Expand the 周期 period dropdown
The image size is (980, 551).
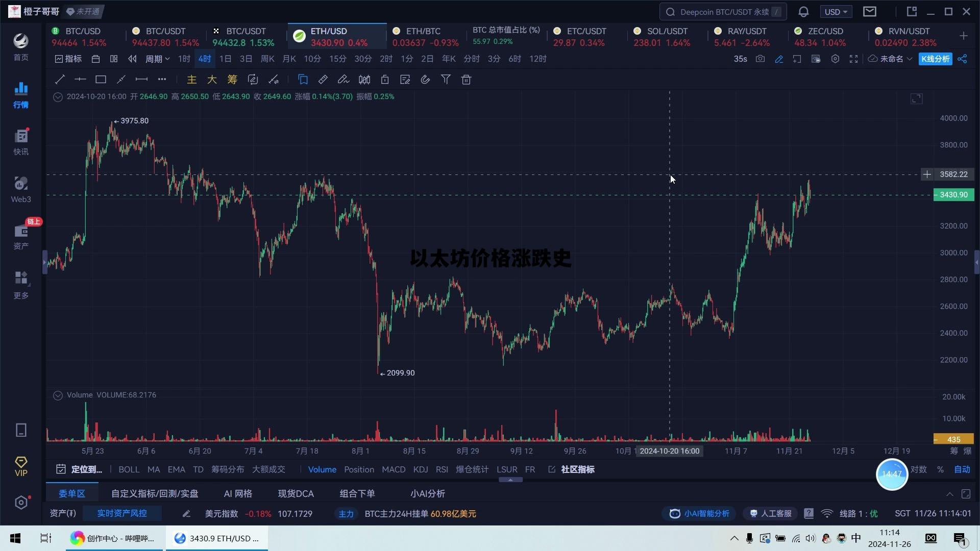tap(157, 59)
